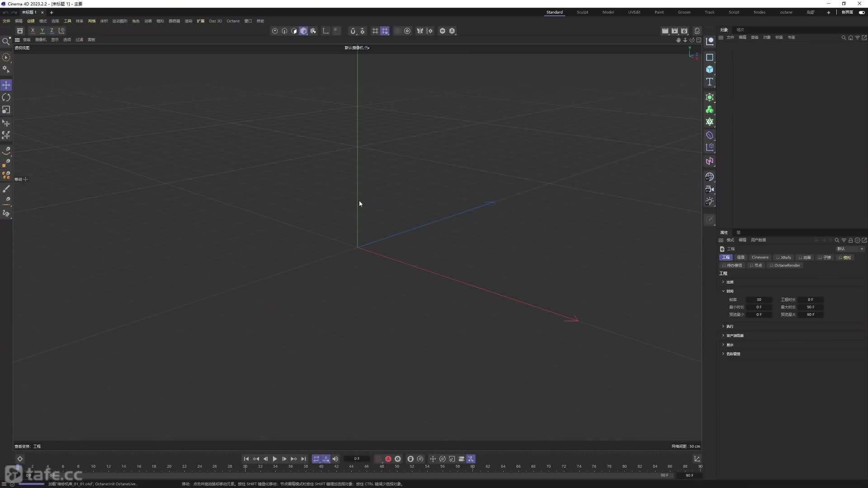Expand the 资产浏览器 section
Viewport: 868px width, 488px height.
point(735,336)
